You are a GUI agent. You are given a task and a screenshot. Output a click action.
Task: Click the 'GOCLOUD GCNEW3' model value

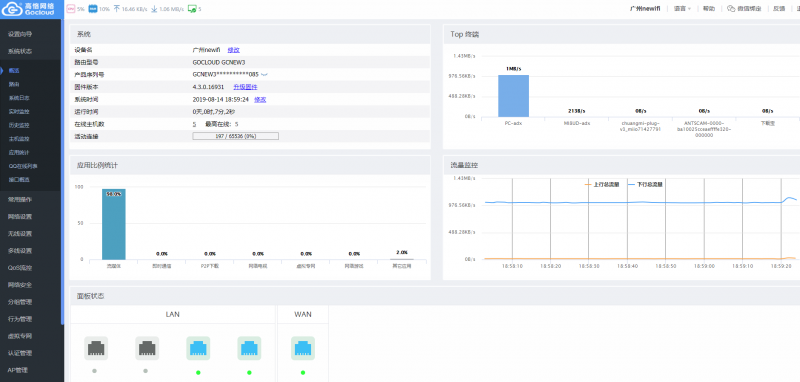(x=219, y=62)
